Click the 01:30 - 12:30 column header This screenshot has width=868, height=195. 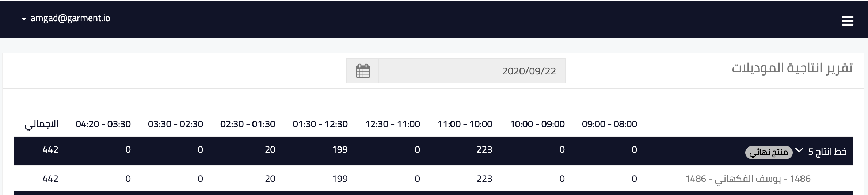320,124
